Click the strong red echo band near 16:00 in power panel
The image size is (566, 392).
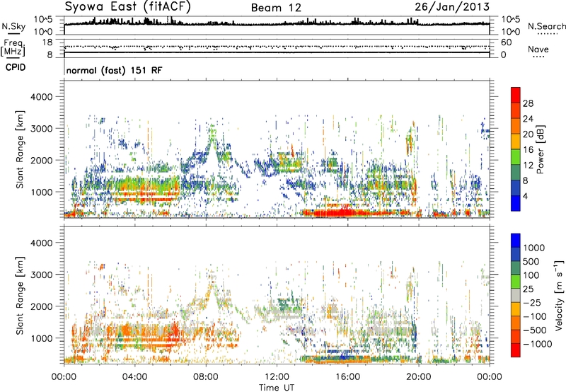tap(342, 212)
